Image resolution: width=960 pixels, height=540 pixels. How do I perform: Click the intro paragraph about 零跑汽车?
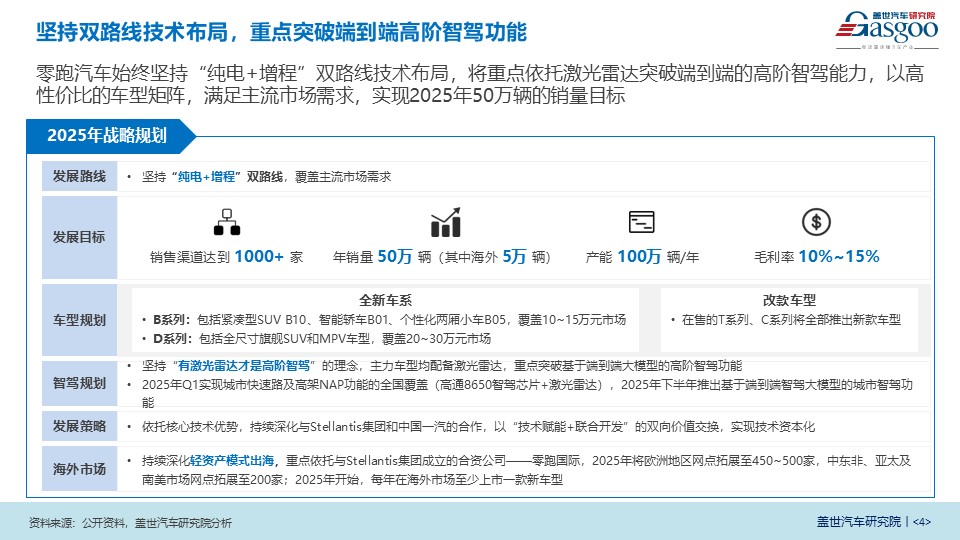480,84
